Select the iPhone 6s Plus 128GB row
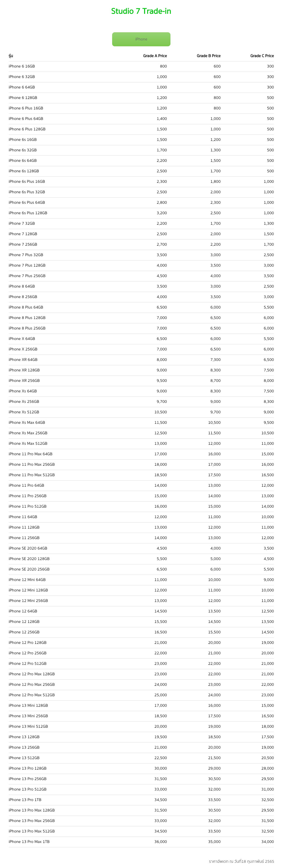282x868 pixels. point(141,213)
